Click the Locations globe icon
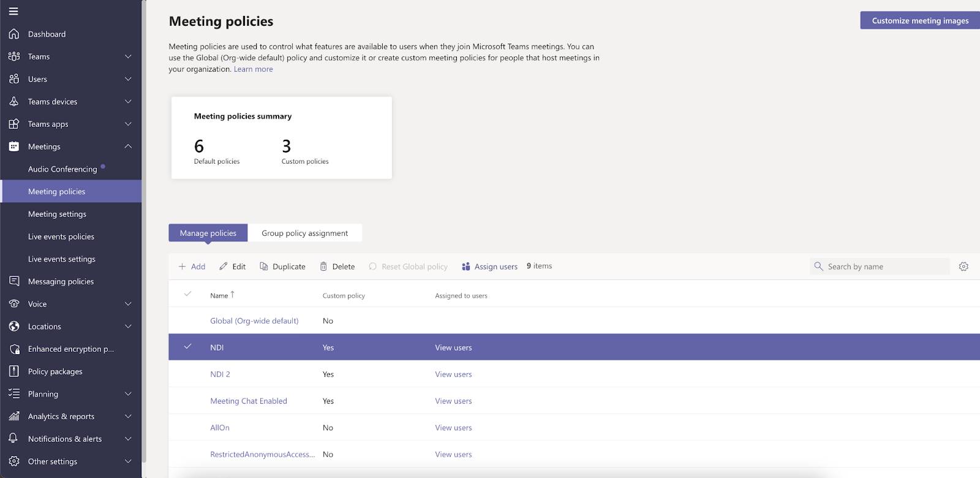This screenshot has width=980, height=478. point(14,327)
